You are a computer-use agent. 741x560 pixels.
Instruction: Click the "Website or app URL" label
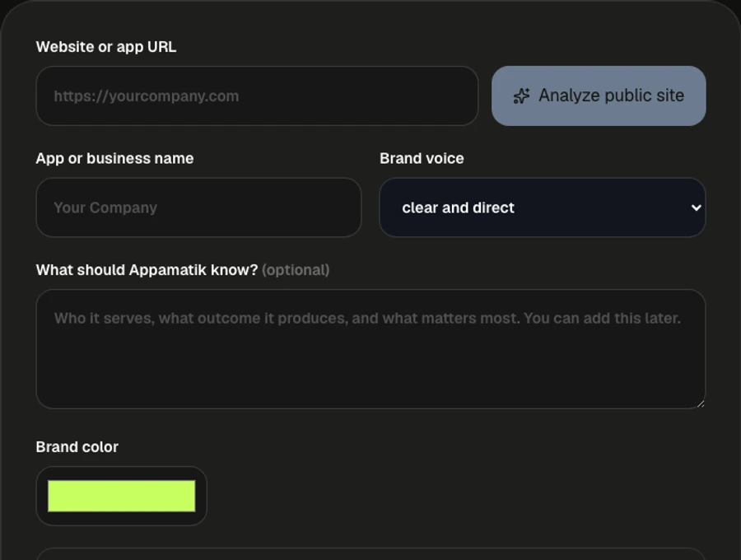[106, 47]
